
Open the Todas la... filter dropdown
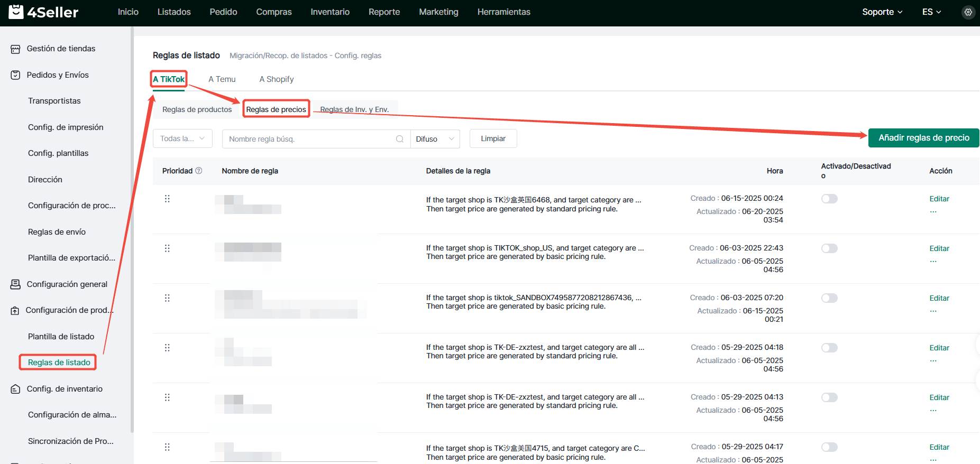[x=182, y=138]
